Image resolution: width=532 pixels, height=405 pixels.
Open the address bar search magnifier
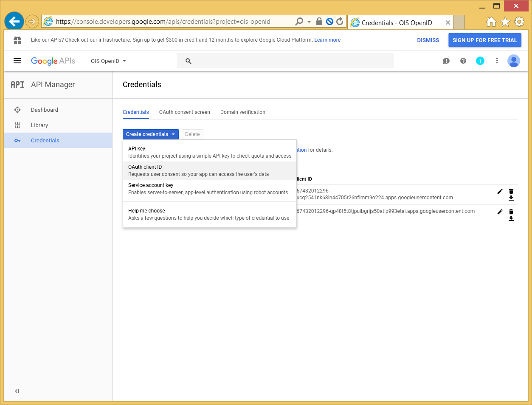[299, 21]
